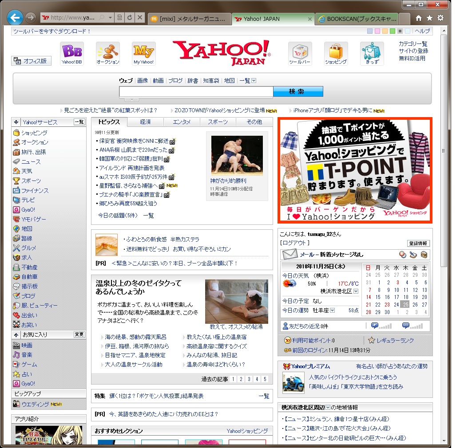The height and width of the screenshot is (448, 476).
Task: Open the sumo wrestling news thumbnail
Action: (x=237, y=155)
